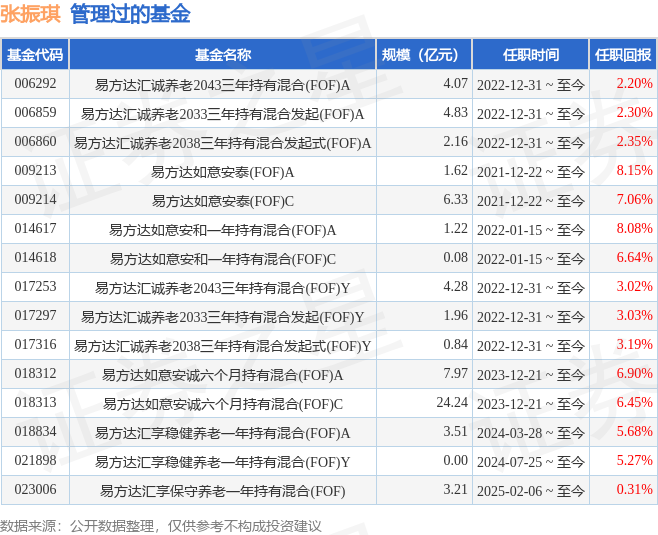The image size is (658, 535).
Task: Click fund name 易方达如意安和一年持有混合(FOF)A
Action: pos(222,230)
